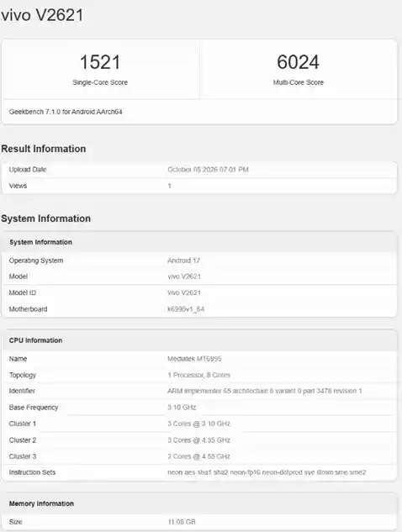The image size is (402, 532).
Task: Select 'vivo V2621' in the Model row
Action: coord(184,277)
